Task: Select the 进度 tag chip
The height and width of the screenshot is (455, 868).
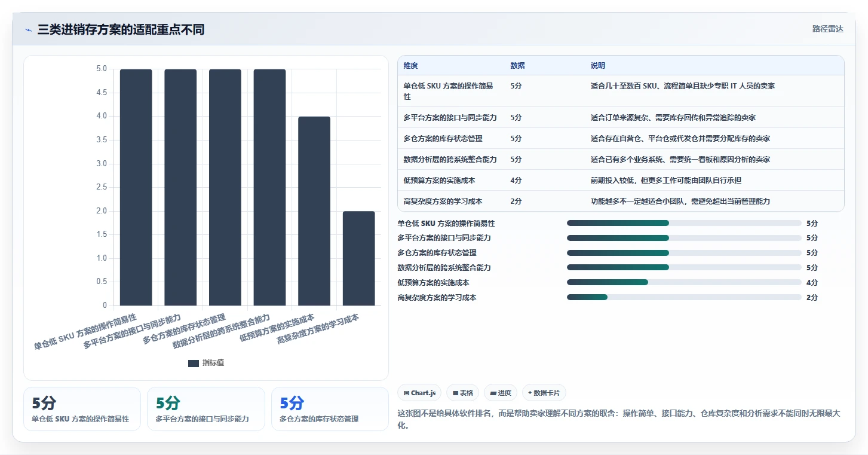Action: pos(501,393)
